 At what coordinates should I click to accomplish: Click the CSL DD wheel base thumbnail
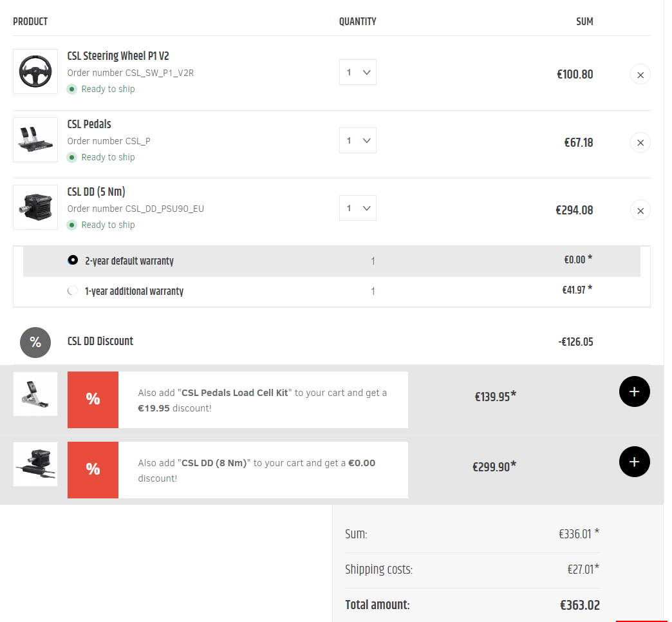click(35, 207)
